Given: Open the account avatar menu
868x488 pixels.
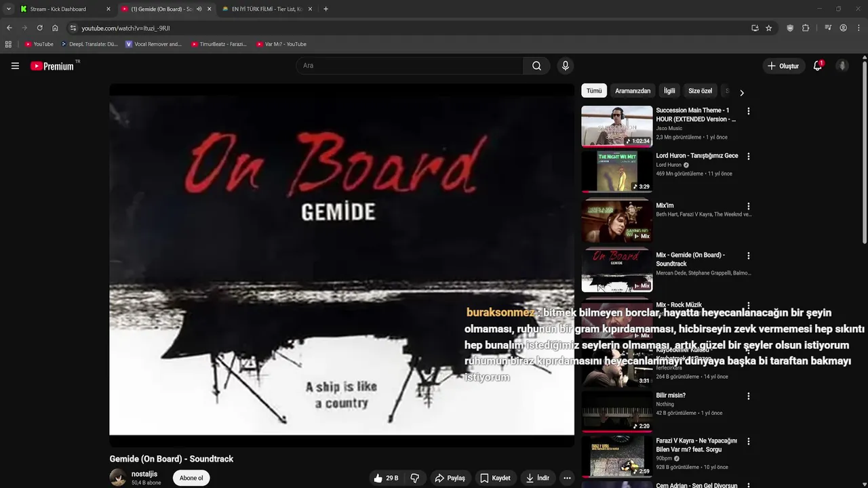Looking at the screenshot, I should pyautogui.click(x=842, y=66).
